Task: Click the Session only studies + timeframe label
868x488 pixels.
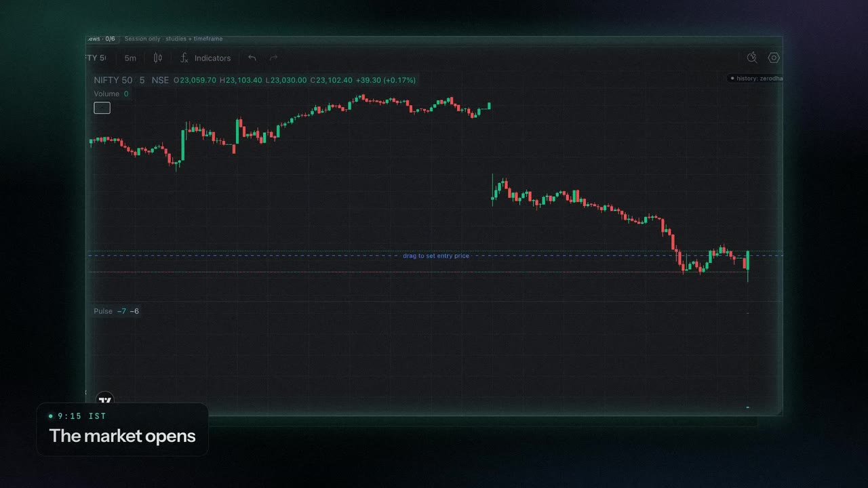Action: pyautogui.click(x=174, y=39)
